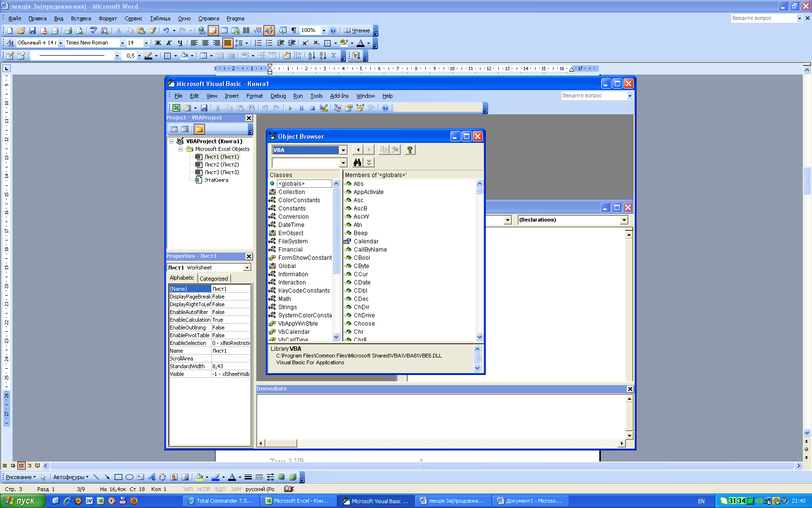Image resolution: width=812 pixels, height=508 pixels.
Task: Select ЭтаКнига in project tree
Action: [x=216, y=180]
